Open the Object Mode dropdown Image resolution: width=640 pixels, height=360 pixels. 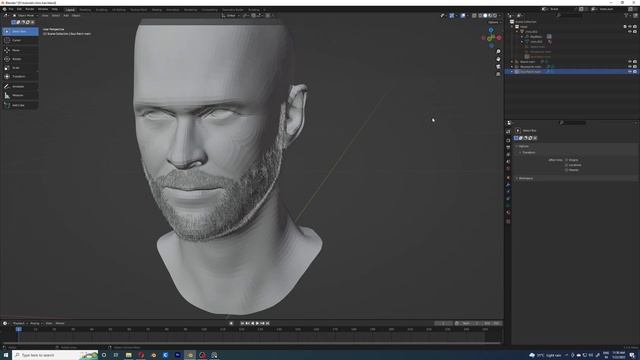click(26, 16)
